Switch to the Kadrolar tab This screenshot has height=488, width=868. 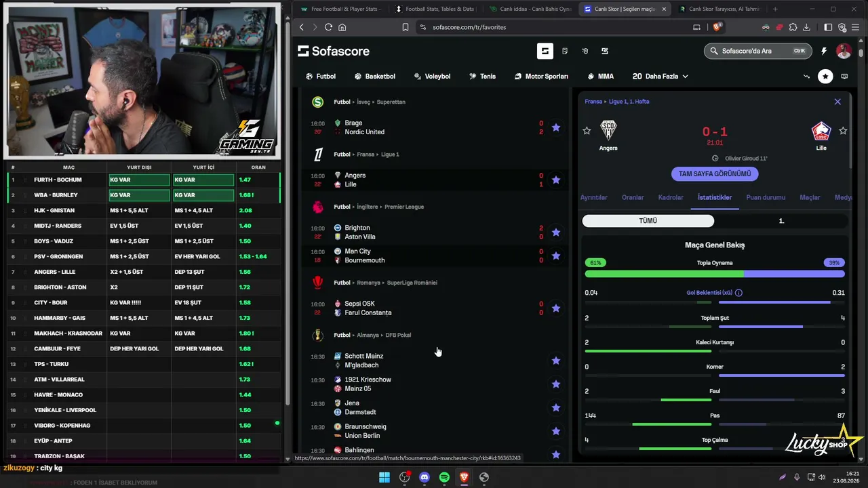[671, 197]
